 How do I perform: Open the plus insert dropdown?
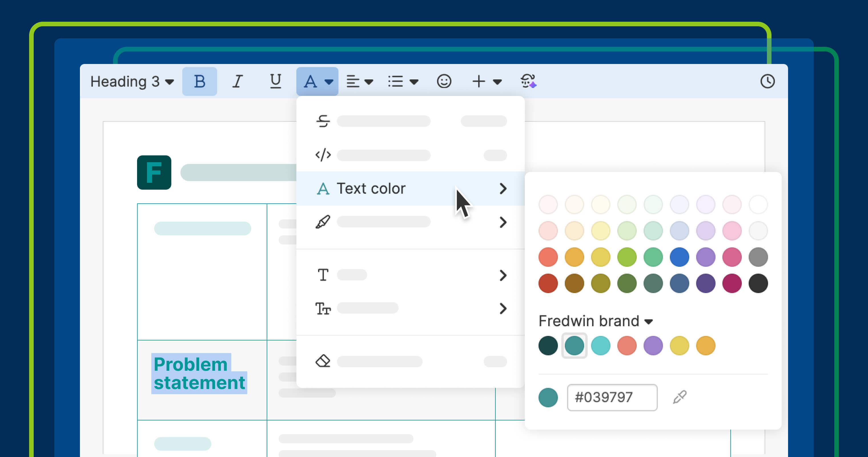(x=487, y=81)
